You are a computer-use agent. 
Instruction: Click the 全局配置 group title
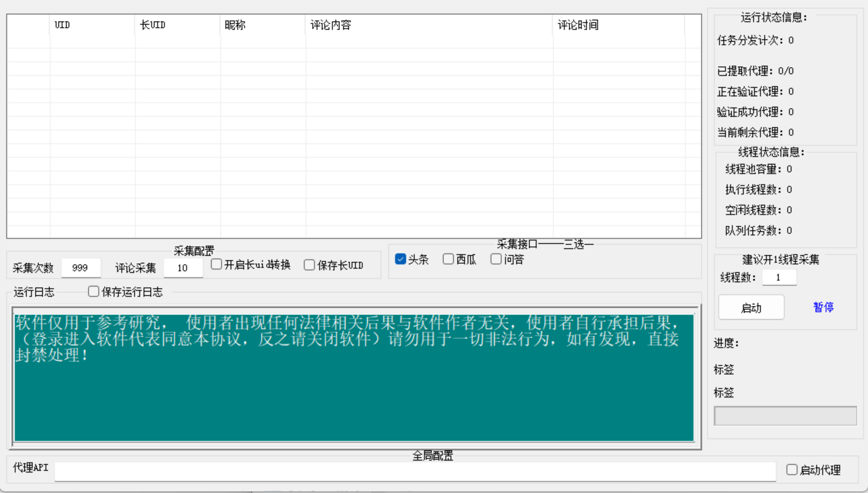433,455
